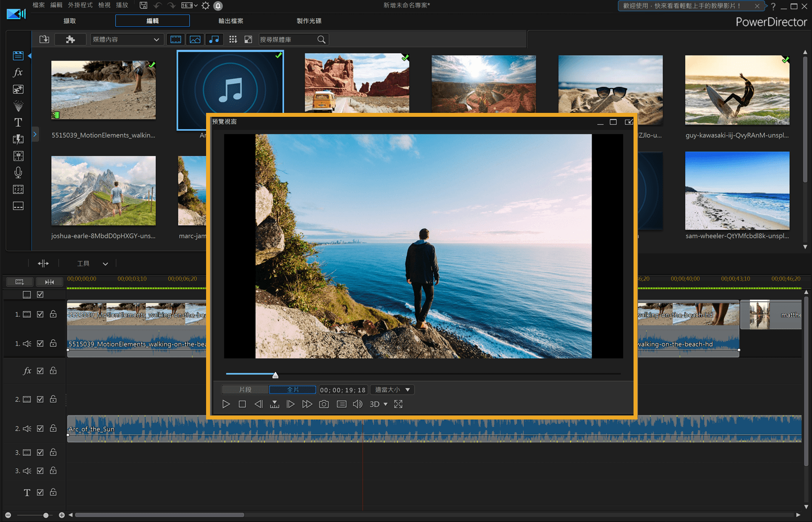Show only audio files in library

pos(214,39)
